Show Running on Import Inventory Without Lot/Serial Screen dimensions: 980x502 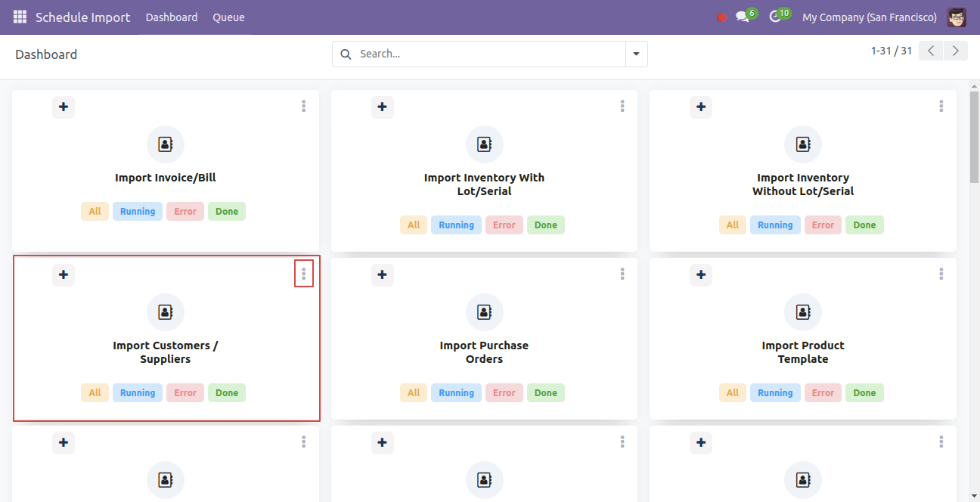point(776,225)
